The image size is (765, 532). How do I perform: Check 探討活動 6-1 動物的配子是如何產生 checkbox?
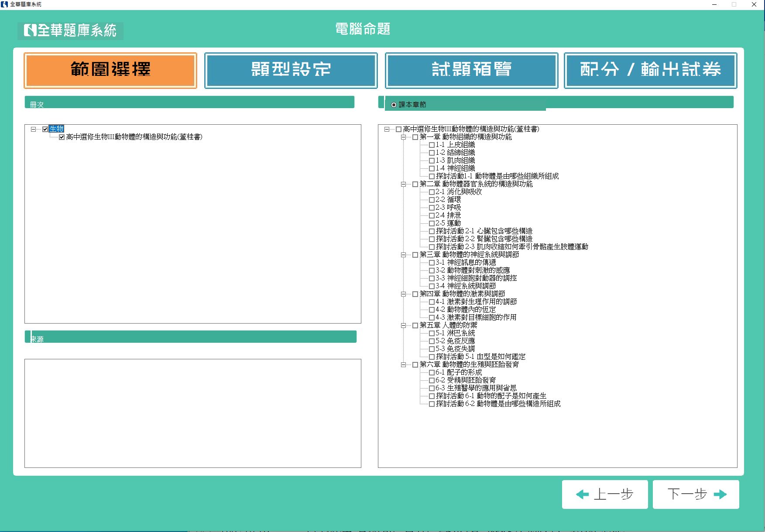coord(432,396)
